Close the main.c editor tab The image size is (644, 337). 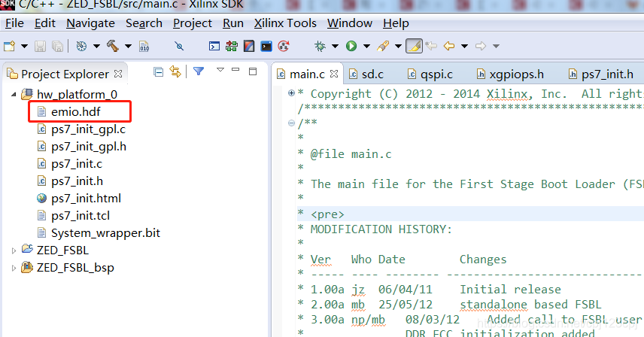click(334, 74)
